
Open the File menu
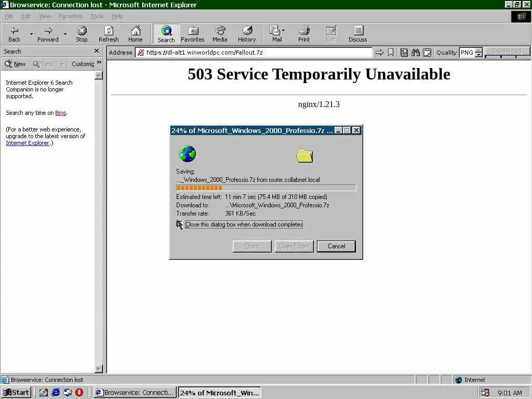(9, 16)
